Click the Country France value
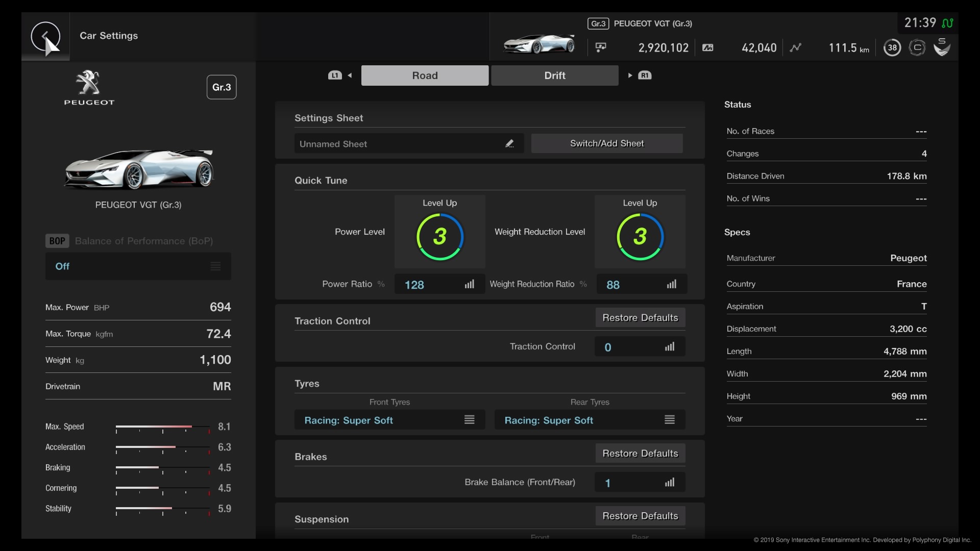980x551 pixels. (912, 284)
